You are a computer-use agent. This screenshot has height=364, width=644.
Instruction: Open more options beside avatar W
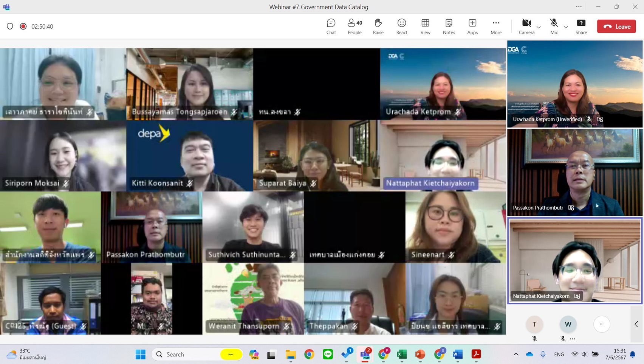pos(573,339)
